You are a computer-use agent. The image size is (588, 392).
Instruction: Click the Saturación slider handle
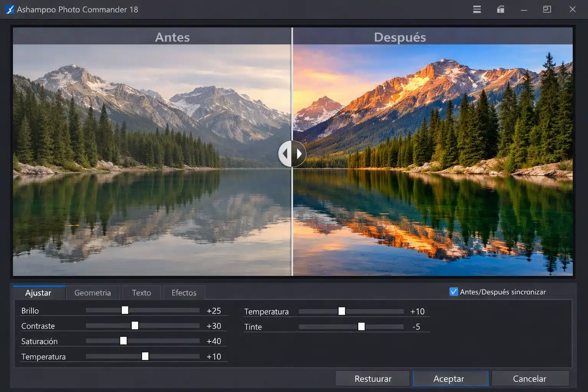(x=123, y=340)
